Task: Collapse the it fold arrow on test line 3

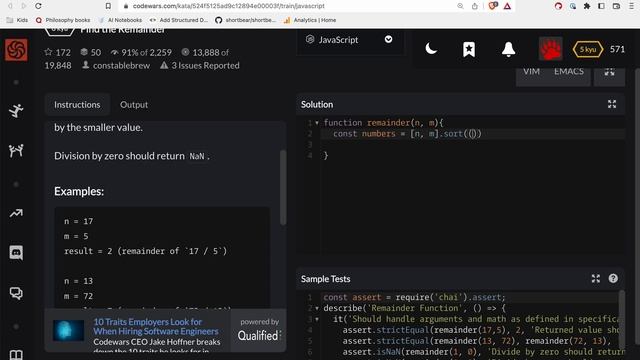Action: click(x=317, y=319)
